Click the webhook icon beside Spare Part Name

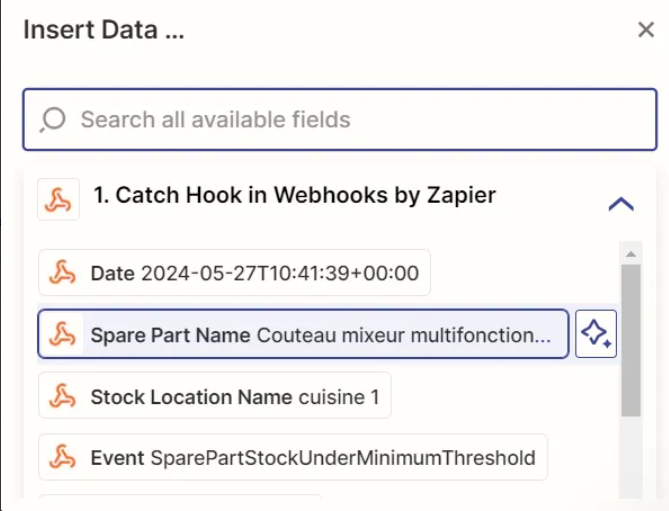pyautogui.click(x=62, y=334)
